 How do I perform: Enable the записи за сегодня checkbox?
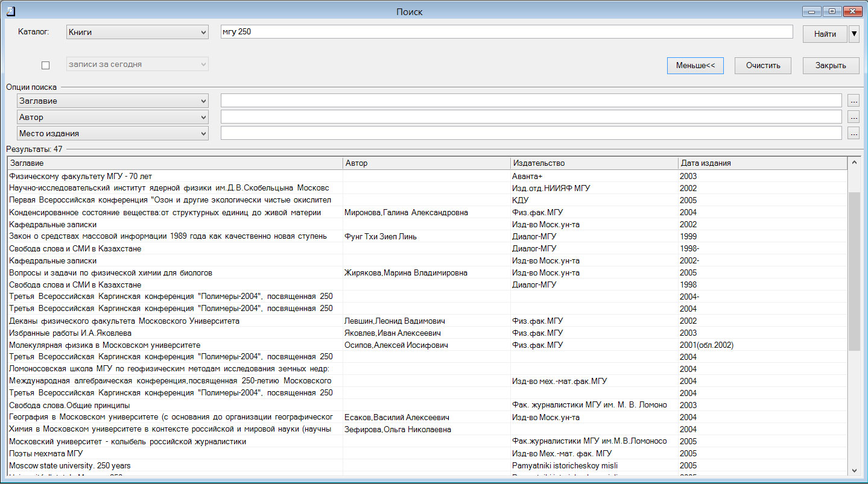click(46, 65)
